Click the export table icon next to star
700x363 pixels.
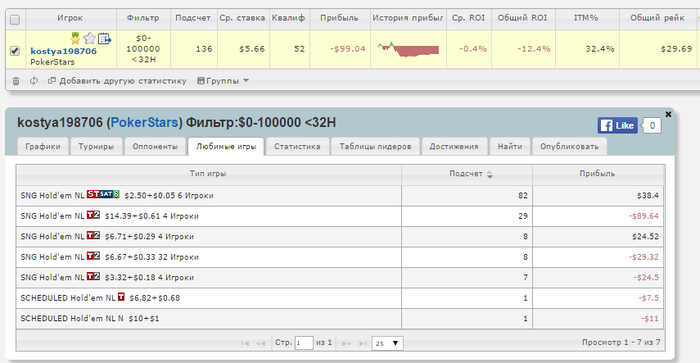(x=104, y=39)
